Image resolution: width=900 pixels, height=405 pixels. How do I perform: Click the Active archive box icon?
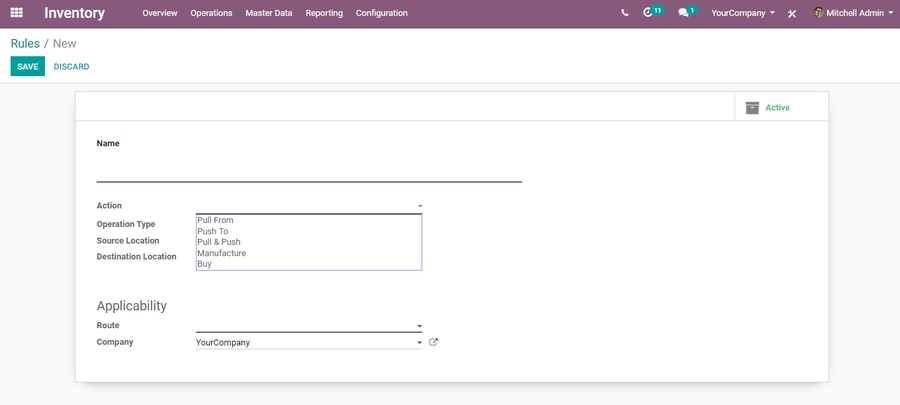(752, 108)
